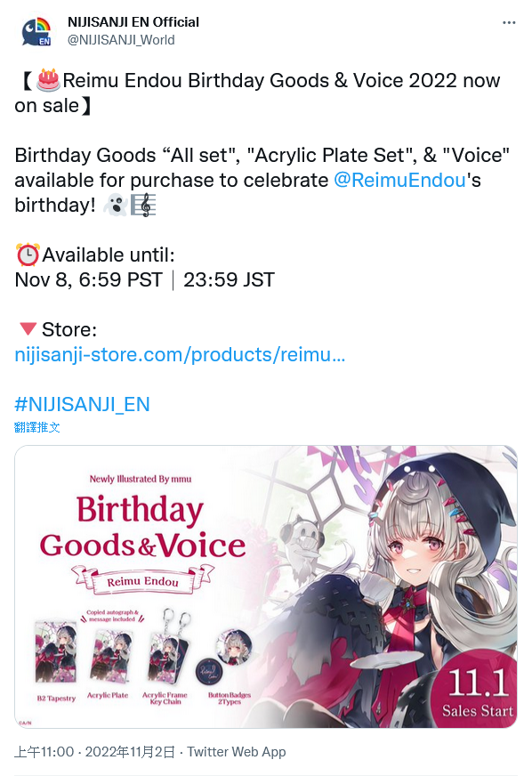Open the NIJISANJI EN profile avatar
Viewport: 532px width, 776px height.
point(37,30)
